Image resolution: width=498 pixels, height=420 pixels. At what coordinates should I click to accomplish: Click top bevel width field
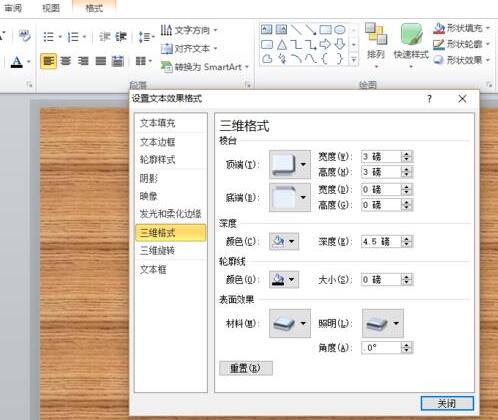pos(381,156)
